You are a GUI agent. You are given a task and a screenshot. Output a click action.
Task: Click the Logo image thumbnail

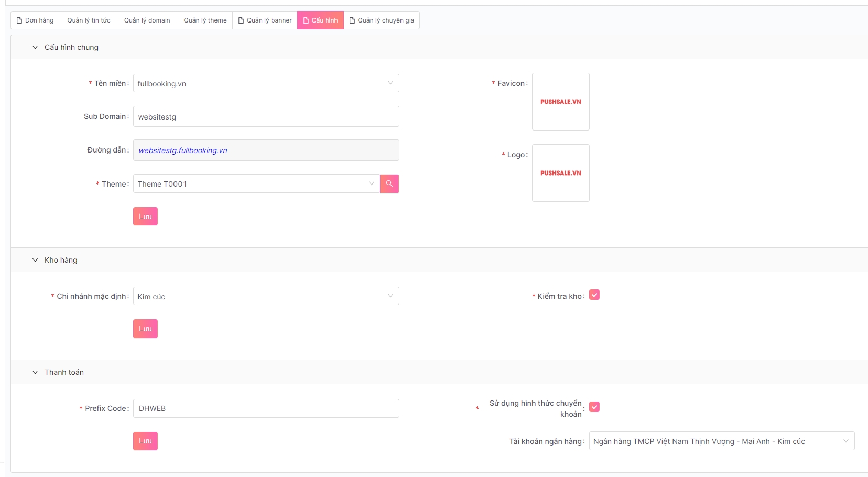[560, 173]
